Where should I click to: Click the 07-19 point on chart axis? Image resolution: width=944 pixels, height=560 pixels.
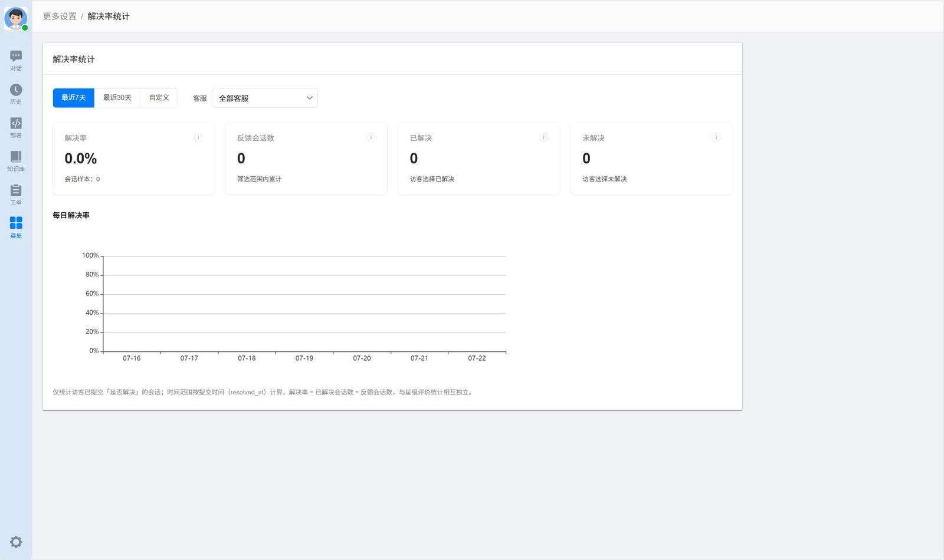(x=304, y=358)
